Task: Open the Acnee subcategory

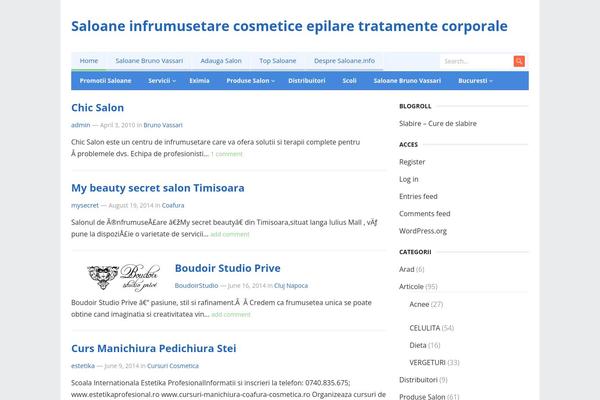Action: [419, 304]
